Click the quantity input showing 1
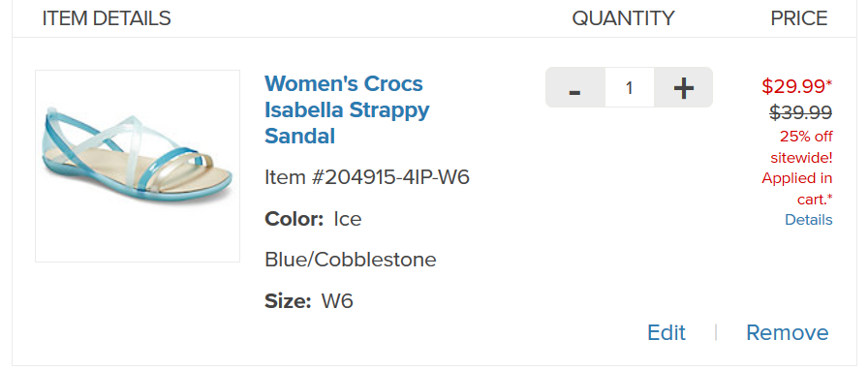Image resolution: width=868 pixels, height=371 pixels. [x=630, y=87]
